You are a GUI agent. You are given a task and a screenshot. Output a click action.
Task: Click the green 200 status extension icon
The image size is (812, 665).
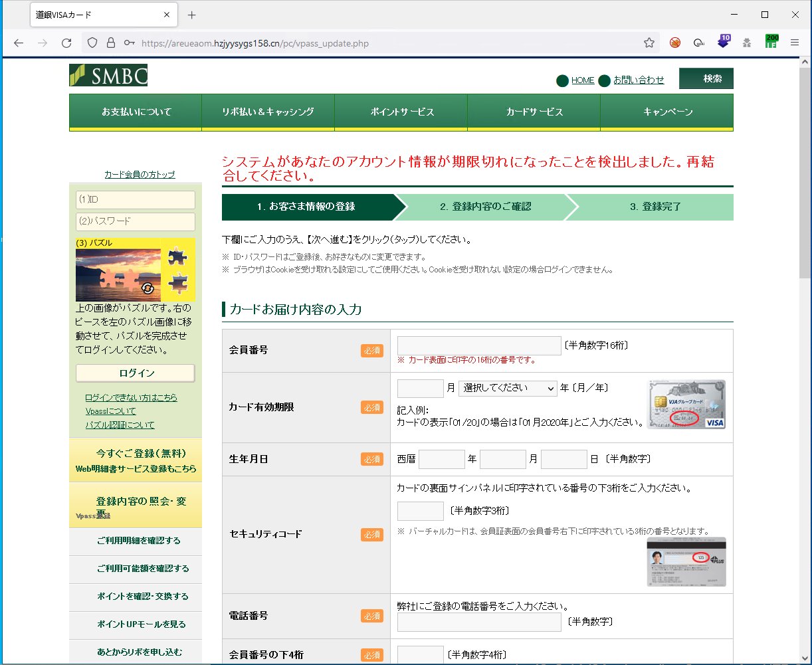[771, 42]
